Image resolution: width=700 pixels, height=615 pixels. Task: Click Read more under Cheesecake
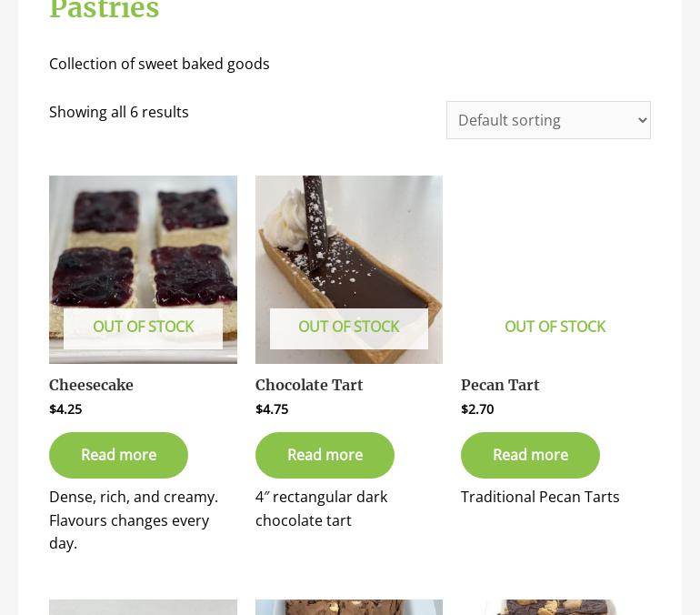tap(118, 455)
